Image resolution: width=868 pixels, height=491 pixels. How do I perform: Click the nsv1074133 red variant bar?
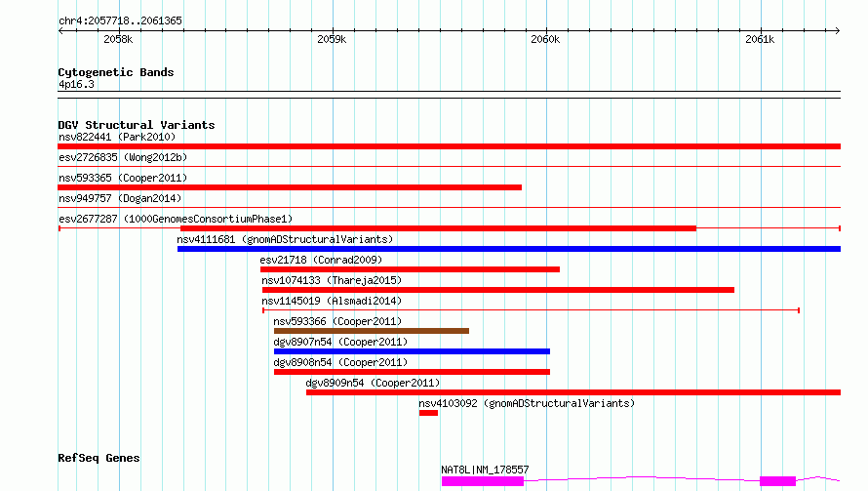click(498, 290)
